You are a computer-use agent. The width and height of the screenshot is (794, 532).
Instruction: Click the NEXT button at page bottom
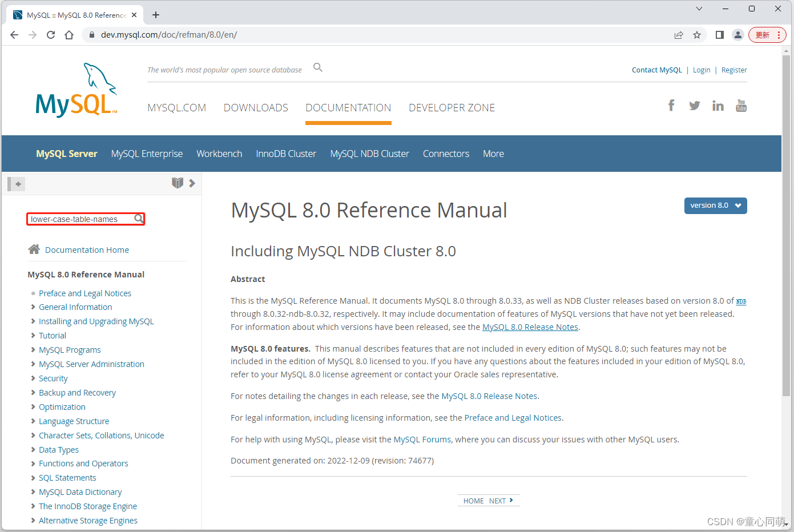[x=499, y=500]
